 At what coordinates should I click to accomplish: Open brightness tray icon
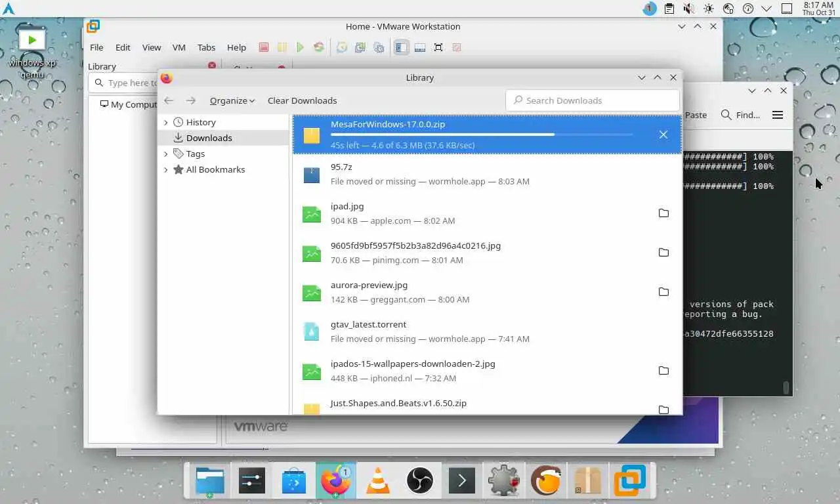pos(708,9)
